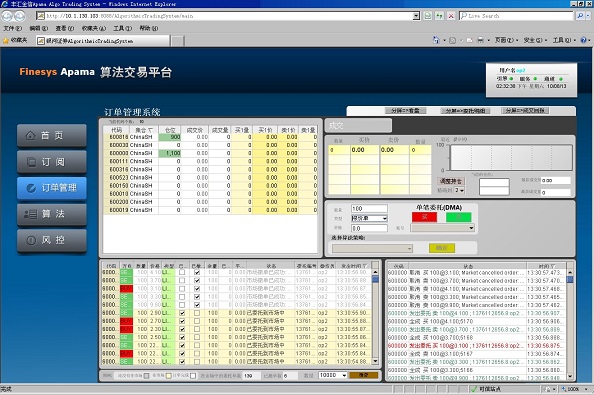
Task: Select the 算法 algorithm sidebar button
Action: click(x=52, y=214)
